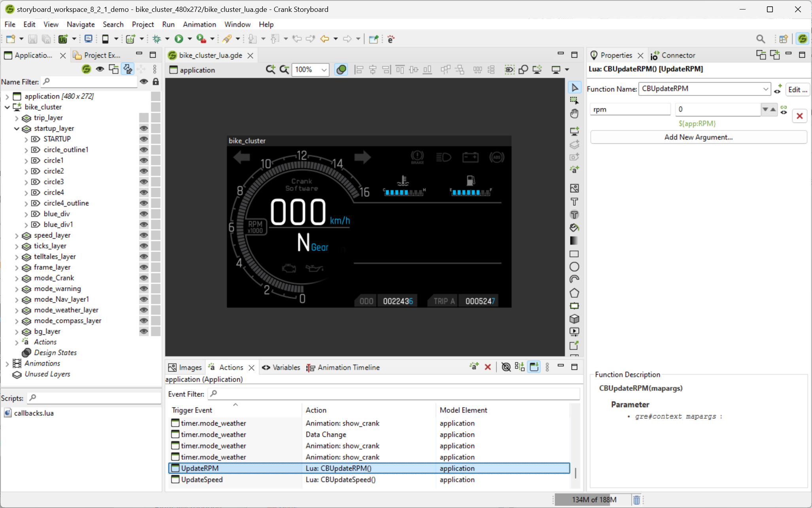Select the 3D model cube tool
Screen dimensions: 812x508
click(574, 319)
